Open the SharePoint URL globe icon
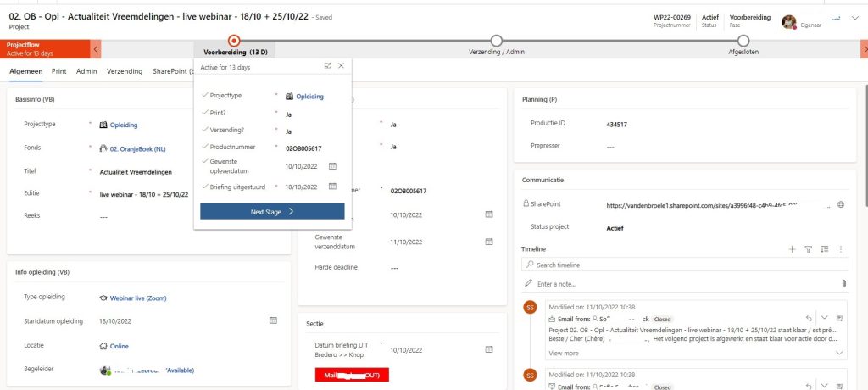868x390 pixels. click(x=840, y=204)
